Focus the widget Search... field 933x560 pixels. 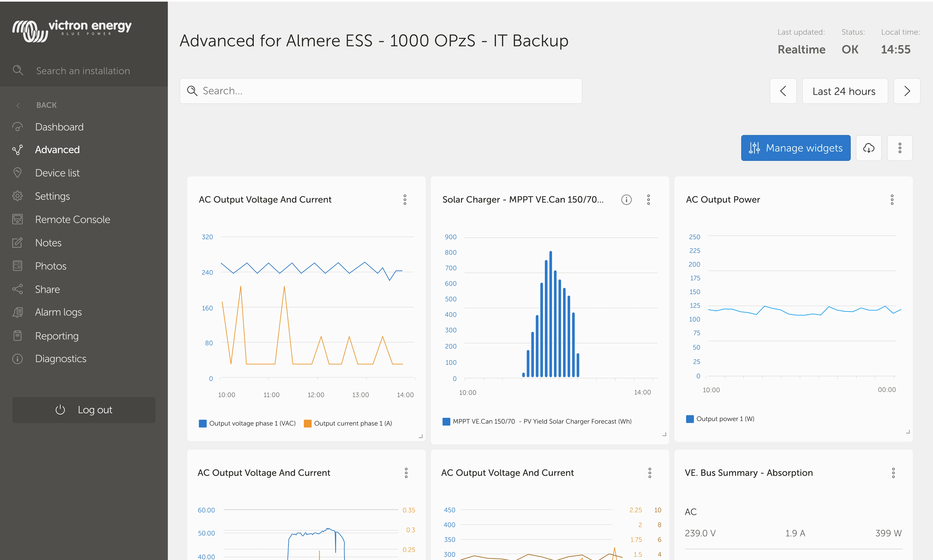pos(381,91)
